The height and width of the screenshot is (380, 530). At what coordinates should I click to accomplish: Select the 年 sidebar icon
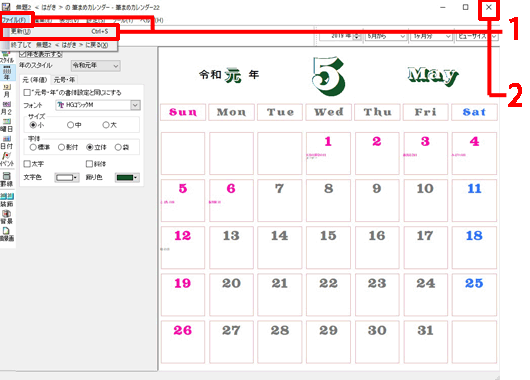click(7, 73)
